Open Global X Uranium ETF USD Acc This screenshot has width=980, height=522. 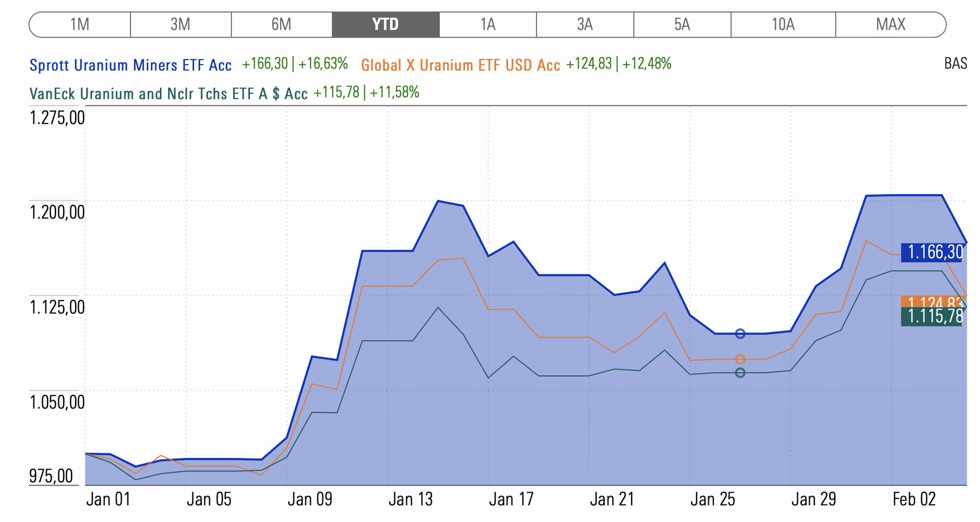(x=460, y=65)
